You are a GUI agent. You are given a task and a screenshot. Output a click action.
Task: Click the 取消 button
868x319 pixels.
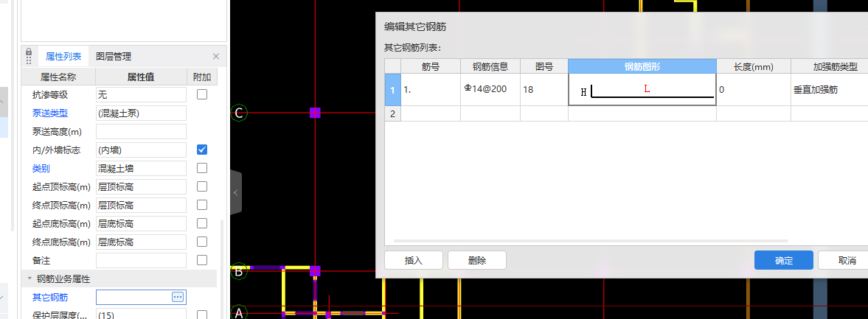click(x=843, y=260)
